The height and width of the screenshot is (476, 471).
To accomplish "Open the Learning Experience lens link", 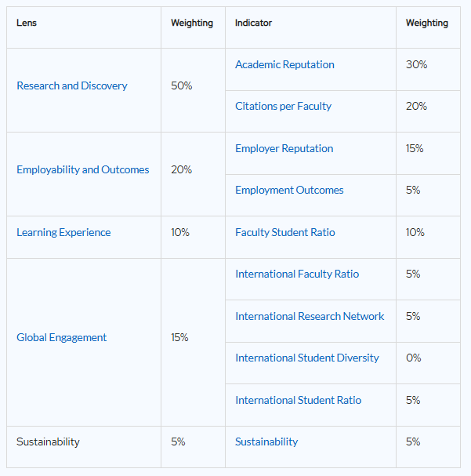I will tap(63, 232).
